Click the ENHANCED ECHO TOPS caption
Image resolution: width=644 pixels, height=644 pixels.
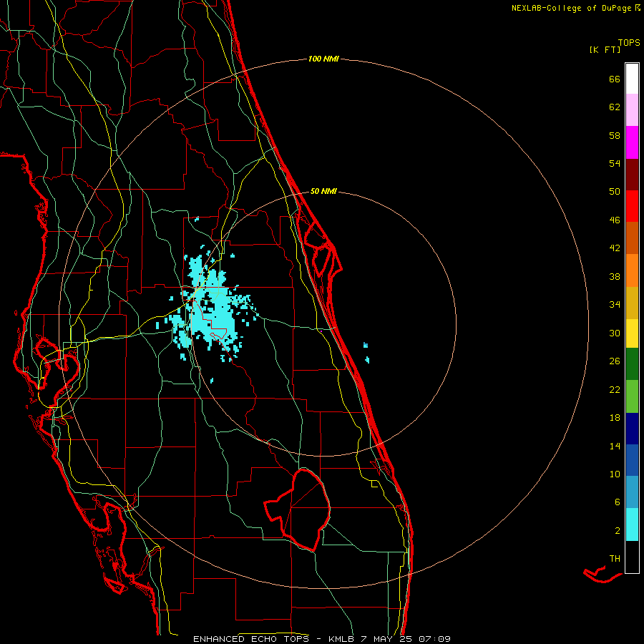[x=251, y=639]
